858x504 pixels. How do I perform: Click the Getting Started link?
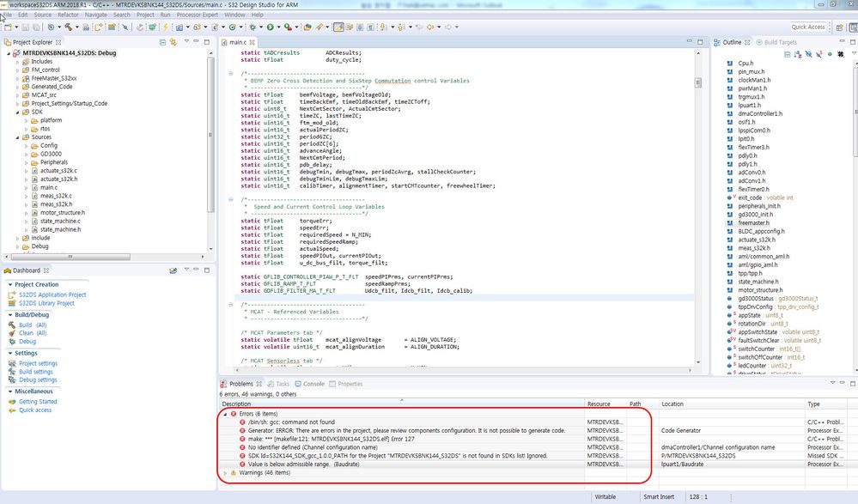[38, 402]
